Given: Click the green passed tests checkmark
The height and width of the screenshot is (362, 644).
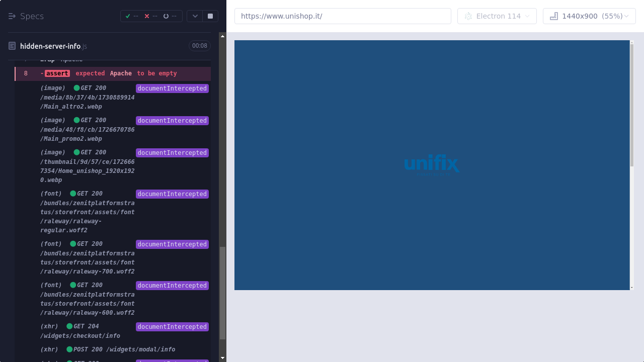Looking at the screenshot, I should (x=128, y=16).
